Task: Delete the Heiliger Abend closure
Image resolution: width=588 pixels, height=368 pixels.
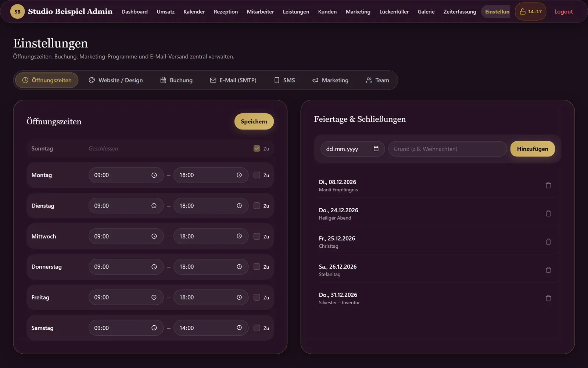Action: click(x=548, y=213)
